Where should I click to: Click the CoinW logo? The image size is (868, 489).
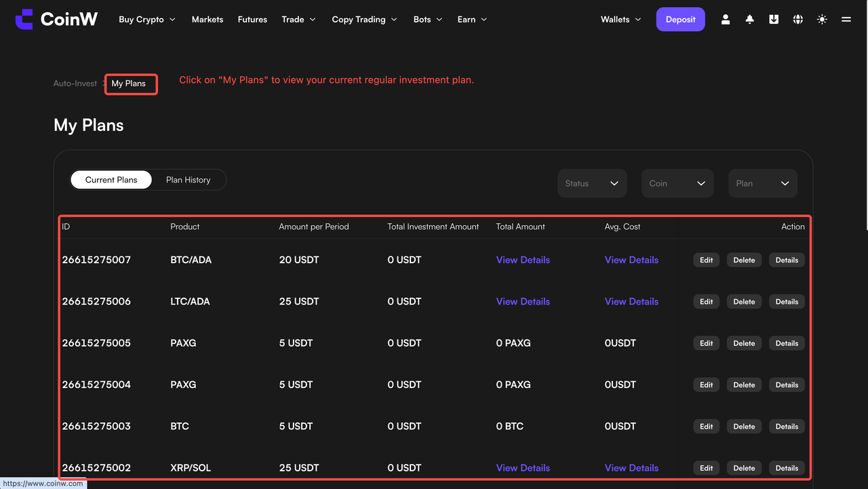(56, 20)
